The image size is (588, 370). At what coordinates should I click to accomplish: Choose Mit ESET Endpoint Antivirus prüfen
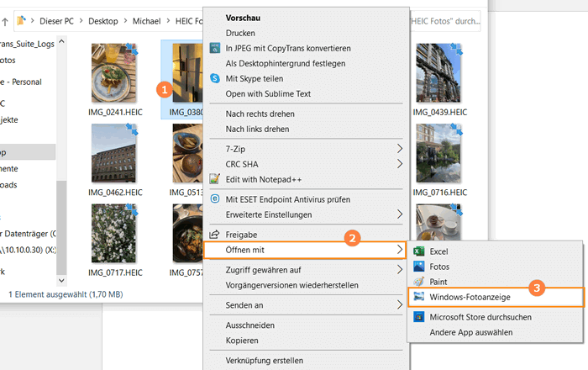pyautogui.click(x=288, y=199)
